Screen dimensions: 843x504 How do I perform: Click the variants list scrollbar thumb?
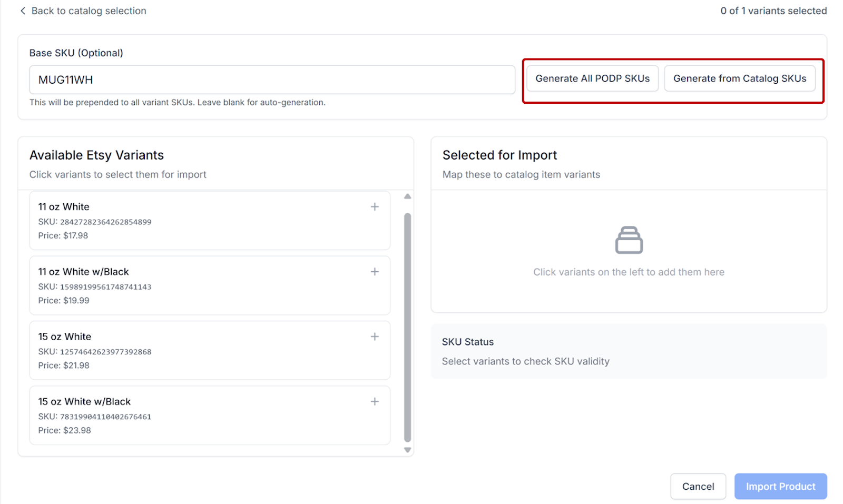(x=407, y=327)
